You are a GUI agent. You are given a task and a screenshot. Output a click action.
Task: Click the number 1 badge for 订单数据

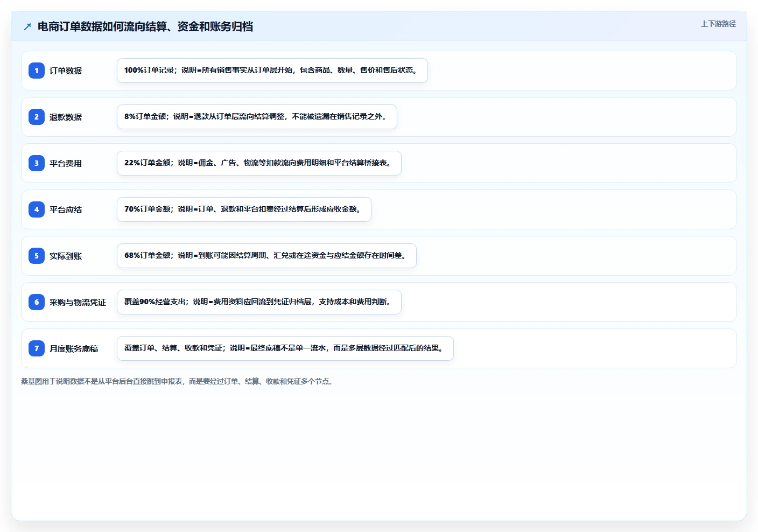37,71
